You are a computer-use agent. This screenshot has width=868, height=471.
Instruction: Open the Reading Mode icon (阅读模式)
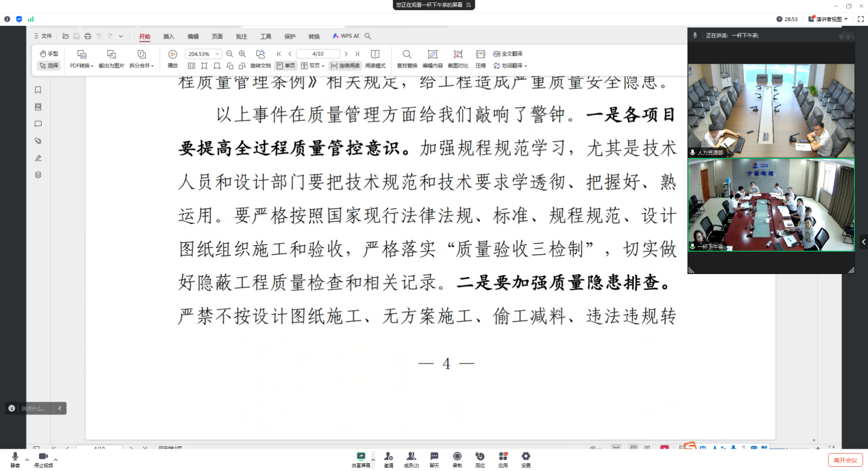375,54
